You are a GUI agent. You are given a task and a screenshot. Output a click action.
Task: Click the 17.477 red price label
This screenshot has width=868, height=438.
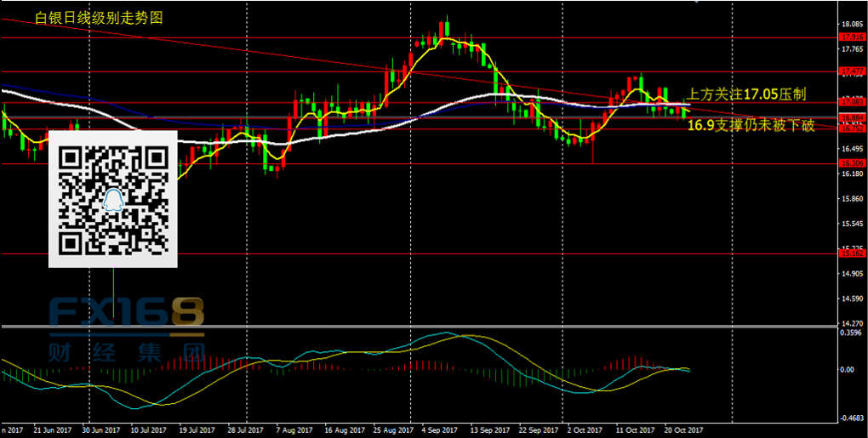[x=852, y=71]
